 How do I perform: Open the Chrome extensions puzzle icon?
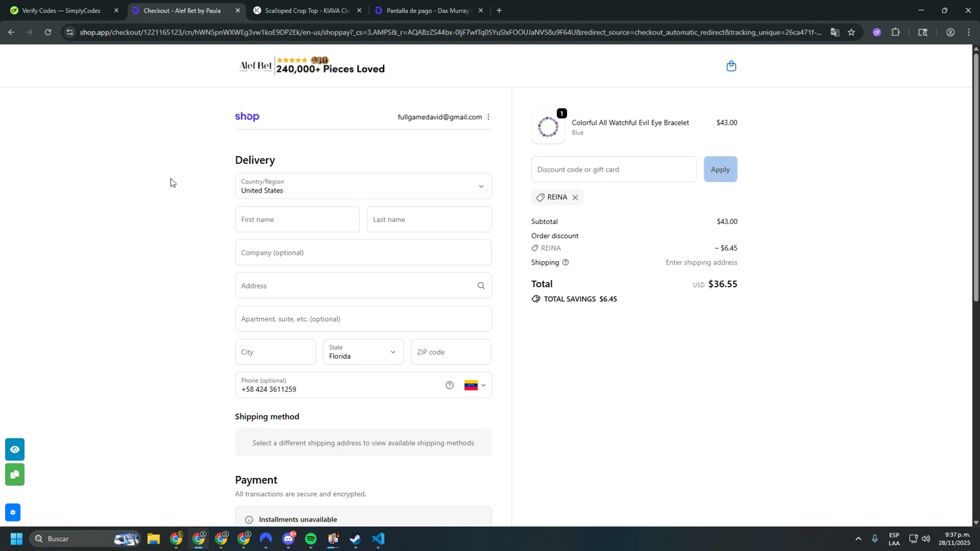point(896,32)
